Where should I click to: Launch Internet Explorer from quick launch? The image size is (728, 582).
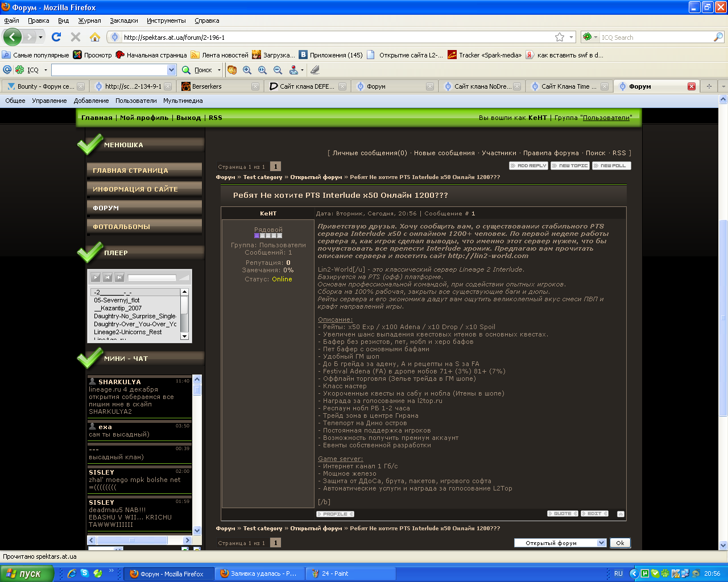(x=72, y=573)
